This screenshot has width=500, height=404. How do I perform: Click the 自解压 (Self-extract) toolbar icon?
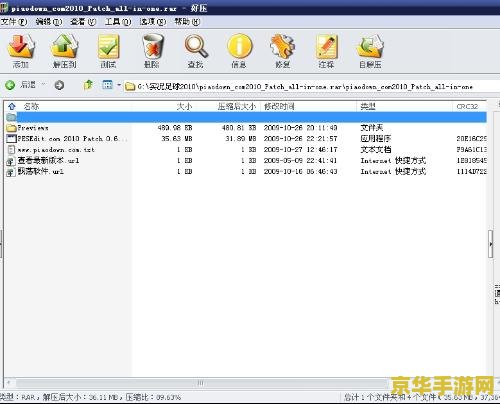tap(370, 47)
